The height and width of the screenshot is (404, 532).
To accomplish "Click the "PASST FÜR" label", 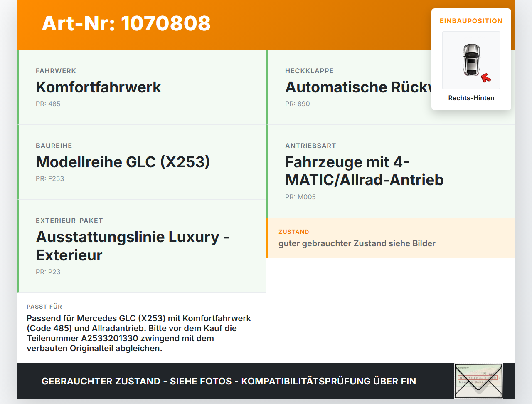I will click(x=44, y=307).
